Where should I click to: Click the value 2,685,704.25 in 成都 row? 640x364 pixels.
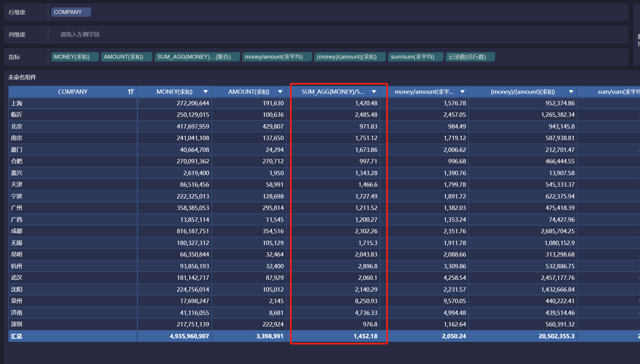[558, 231]
